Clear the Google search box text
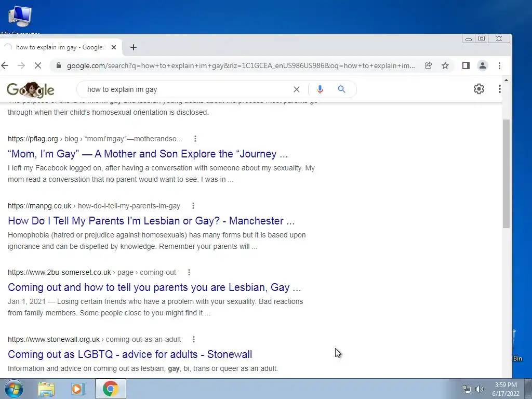 pos(297,89)
